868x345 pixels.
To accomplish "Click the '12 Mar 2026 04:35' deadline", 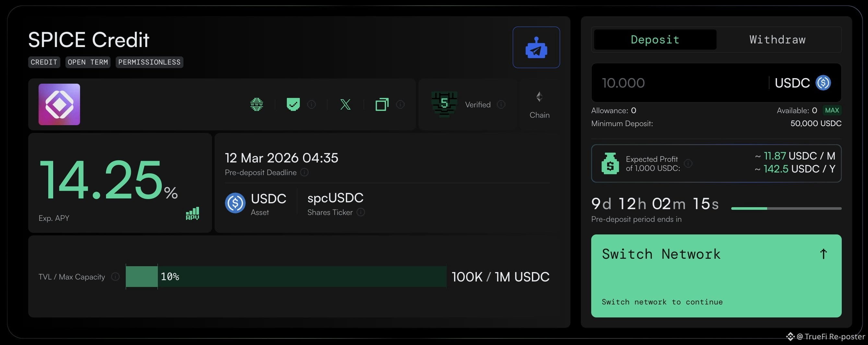I will tap(281, 158).
